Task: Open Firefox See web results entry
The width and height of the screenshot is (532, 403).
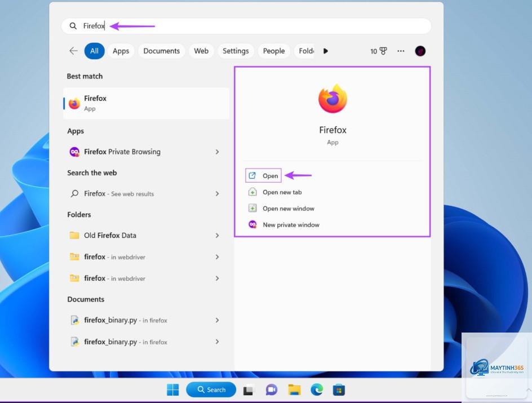Action: [x=146, y=194]
